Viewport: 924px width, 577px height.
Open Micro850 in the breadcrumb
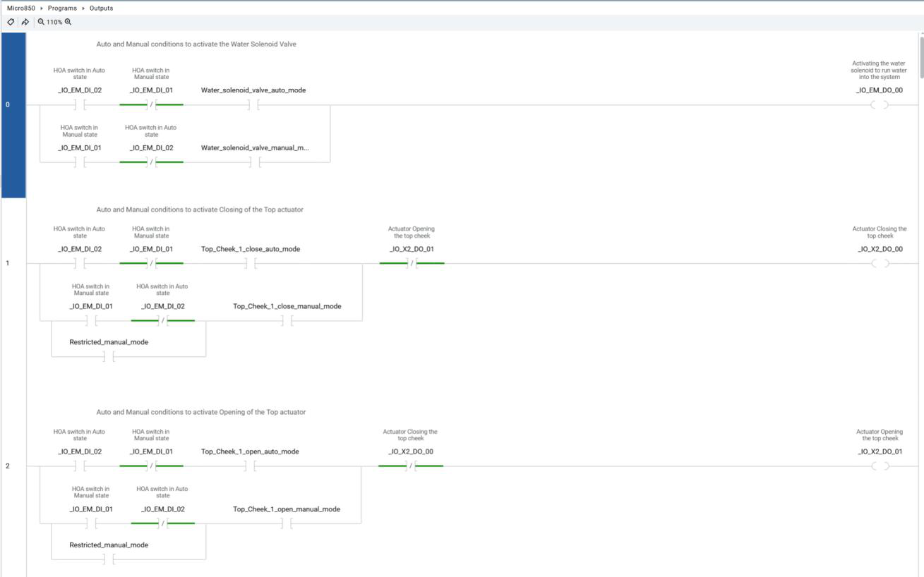(21, 8)
